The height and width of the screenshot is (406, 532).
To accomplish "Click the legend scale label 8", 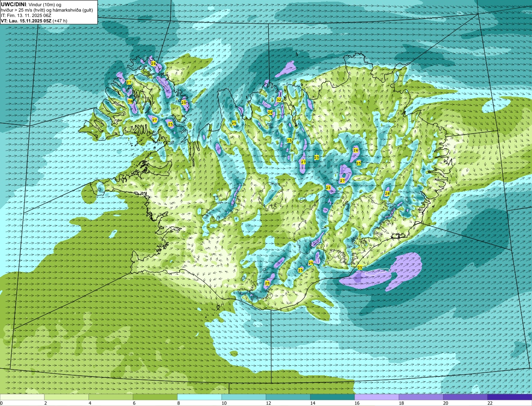I will click(178, 403).
